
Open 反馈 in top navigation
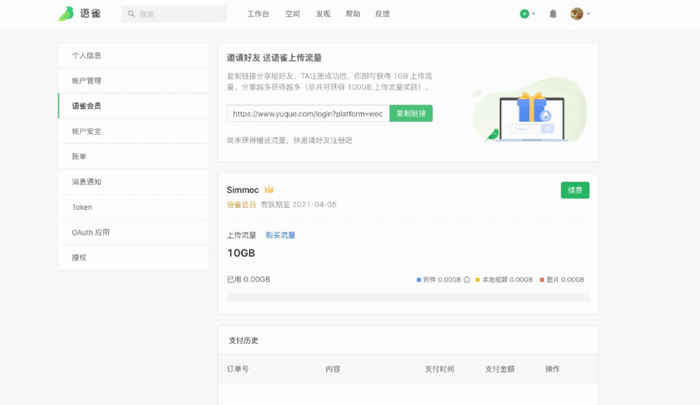pos(382,14)
